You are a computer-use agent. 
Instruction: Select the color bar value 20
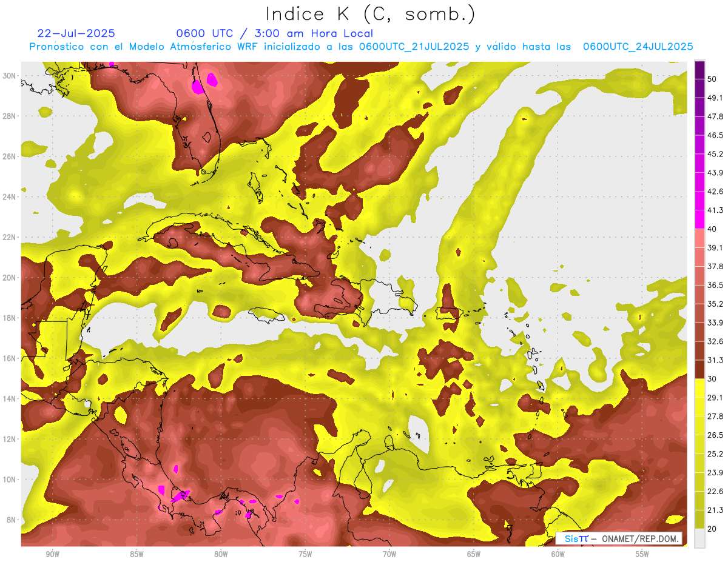click(712, 529)
